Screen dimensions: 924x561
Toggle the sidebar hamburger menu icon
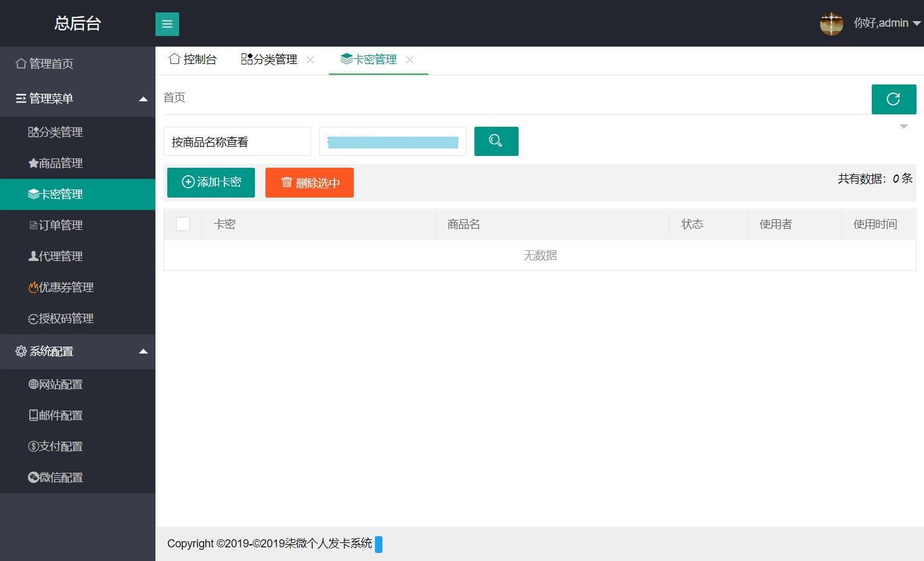tap(167, 24)
